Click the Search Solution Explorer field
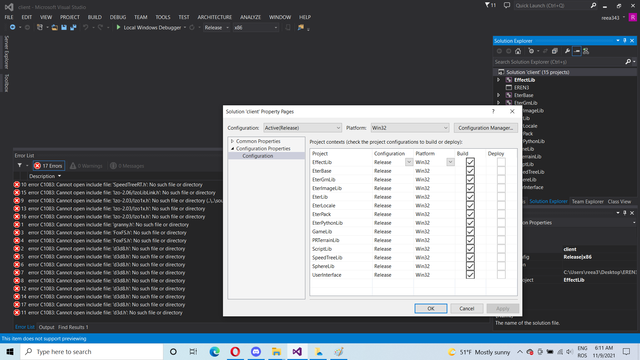 [559, 62]
